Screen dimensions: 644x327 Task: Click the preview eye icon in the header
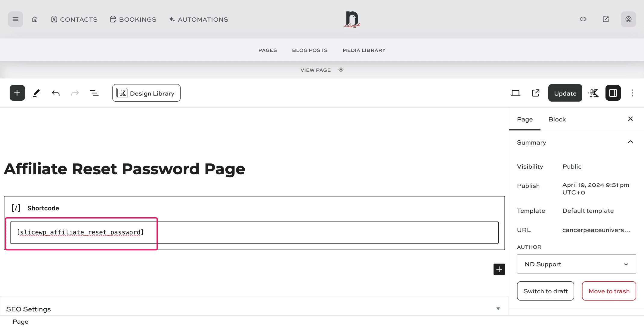pyautogui.click(x=583, y=19)
